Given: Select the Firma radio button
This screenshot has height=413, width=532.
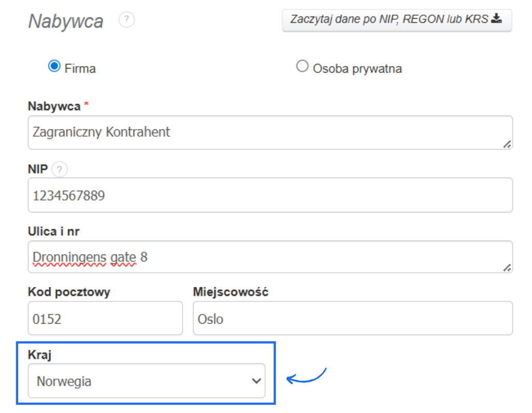Looking at the screenshot, I should click(x=53, y=65).
